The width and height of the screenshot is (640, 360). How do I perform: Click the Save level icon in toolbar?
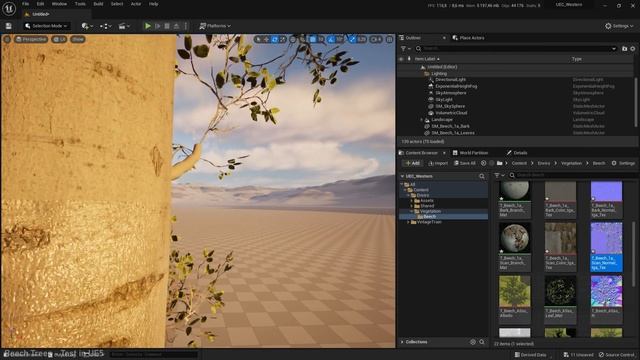(9, 26)
